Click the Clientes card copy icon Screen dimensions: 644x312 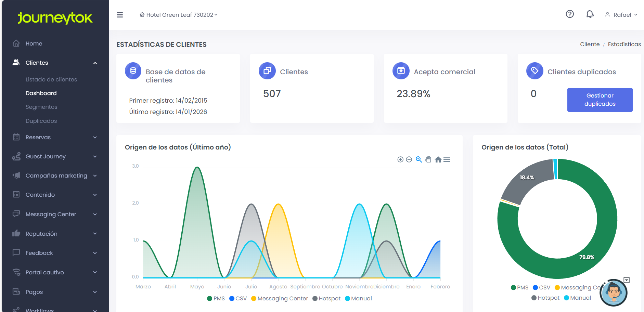coord(267,71)
